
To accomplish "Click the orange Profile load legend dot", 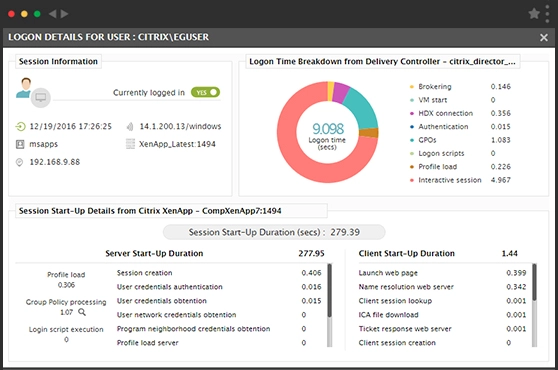I will click(412, 167).
